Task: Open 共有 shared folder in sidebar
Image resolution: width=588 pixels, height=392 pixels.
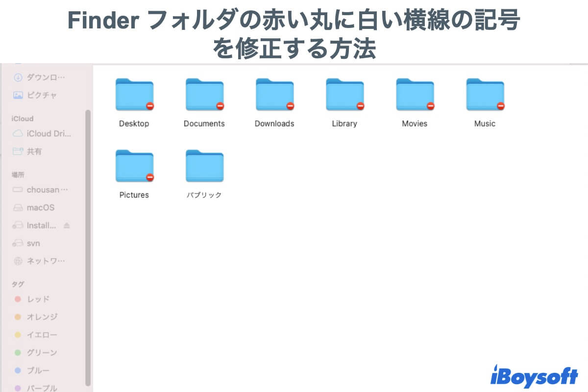Action: [27, 151]
